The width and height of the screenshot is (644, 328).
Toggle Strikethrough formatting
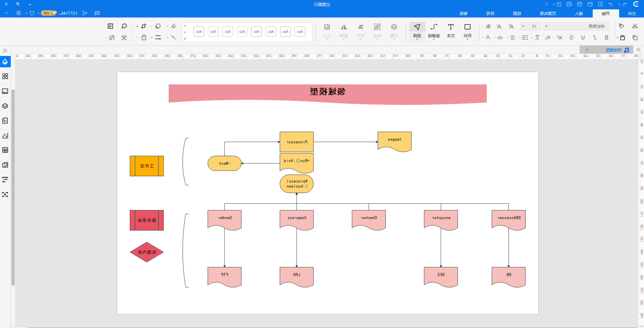[571, 38]
